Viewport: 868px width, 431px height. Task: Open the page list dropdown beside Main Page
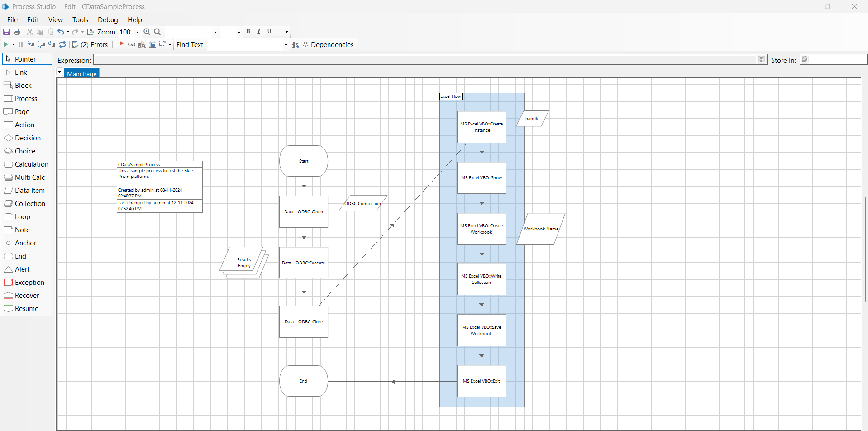tap(59, 72)
